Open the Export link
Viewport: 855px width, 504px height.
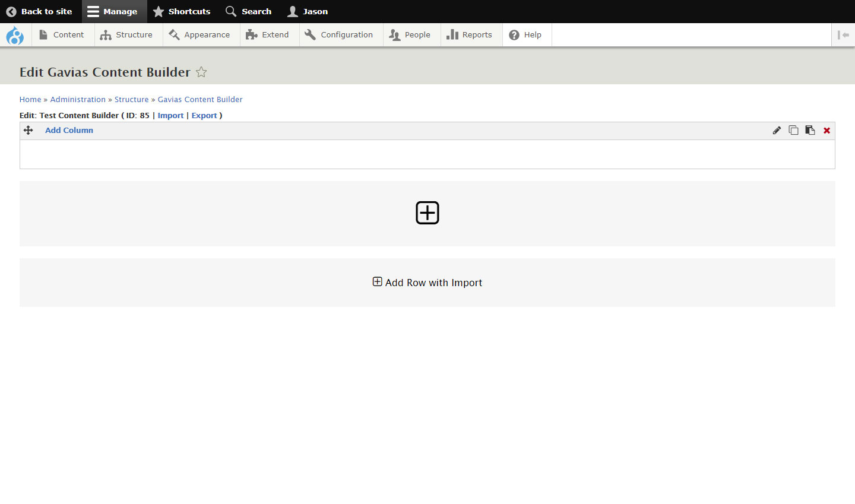[204, 115]
